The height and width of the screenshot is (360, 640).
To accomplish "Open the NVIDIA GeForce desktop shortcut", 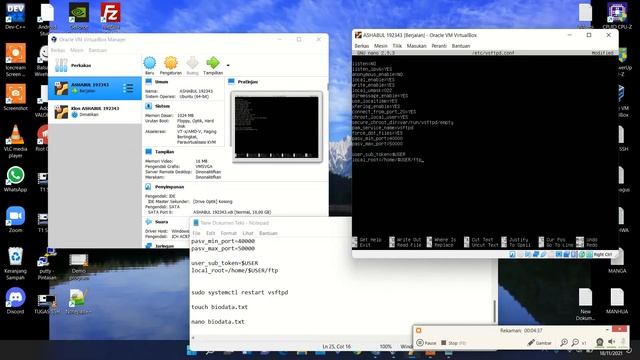I will [x=79, y=16].
